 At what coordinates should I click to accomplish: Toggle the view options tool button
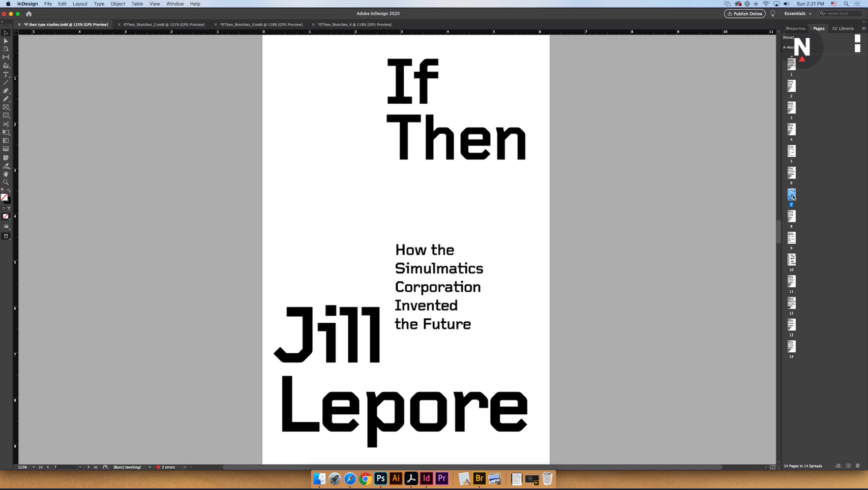pyautogui.click(x=6, y=227)
